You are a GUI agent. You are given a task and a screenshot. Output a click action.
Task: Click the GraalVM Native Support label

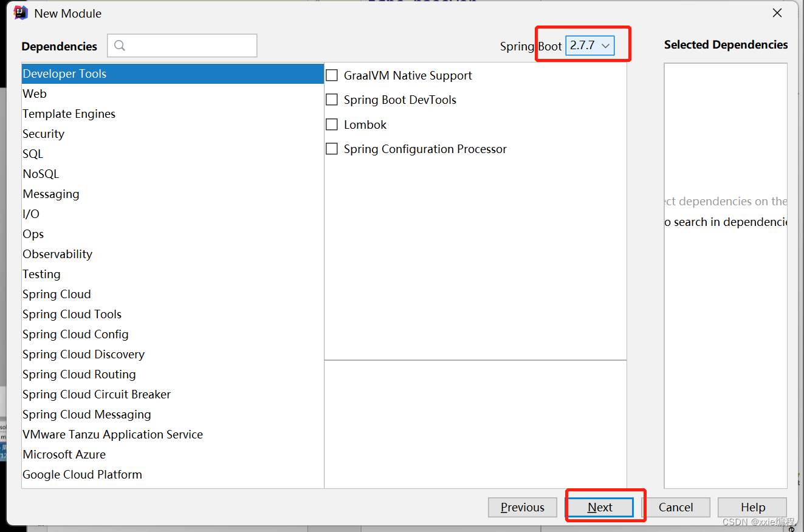click(408, 75)
